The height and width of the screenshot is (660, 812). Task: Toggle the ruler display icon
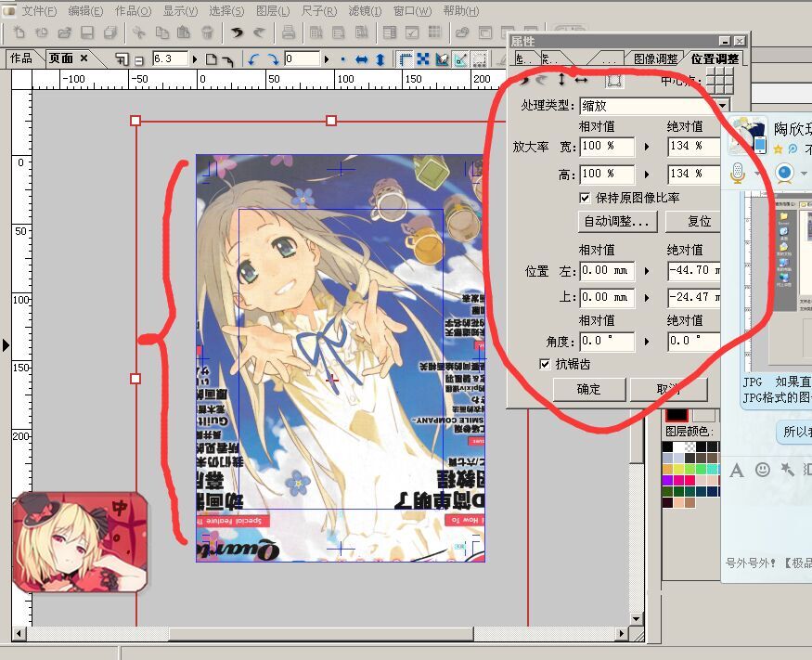pyautogui.click(x=406, y=59)
